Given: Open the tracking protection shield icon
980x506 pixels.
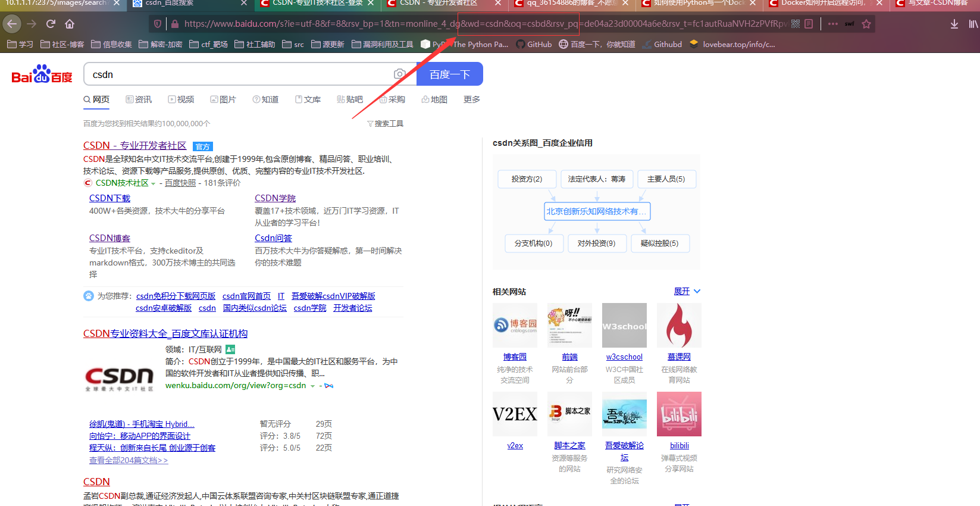Looking at the screenshot, I should (158, 24).
